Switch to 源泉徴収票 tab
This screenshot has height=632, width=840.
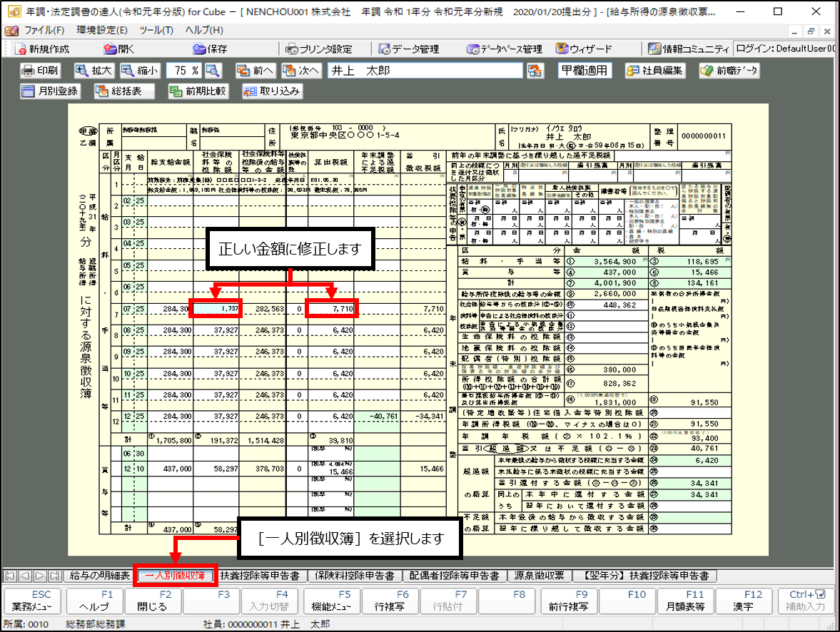coord(539,576)
